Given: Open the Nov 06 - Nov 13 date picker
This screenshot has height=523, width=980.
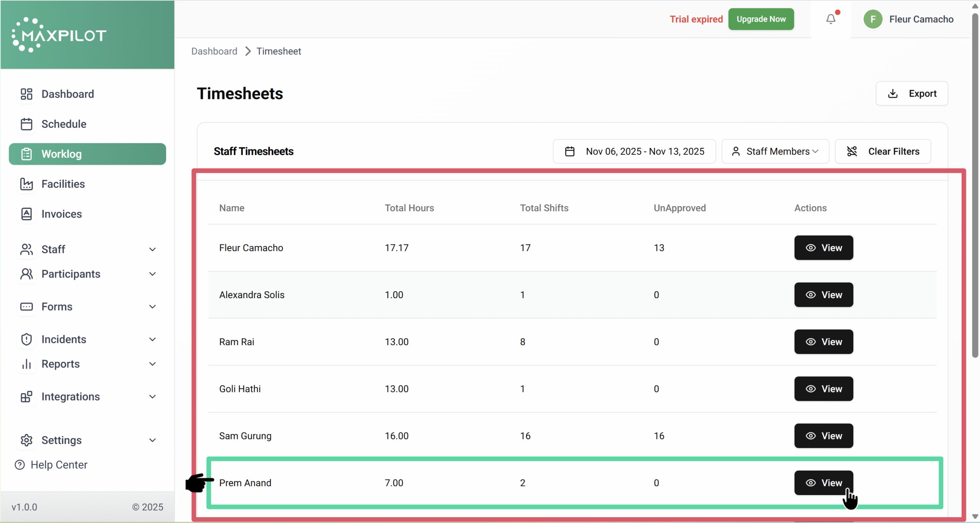Looking at the screenshot, I should (x=634, y=151).
